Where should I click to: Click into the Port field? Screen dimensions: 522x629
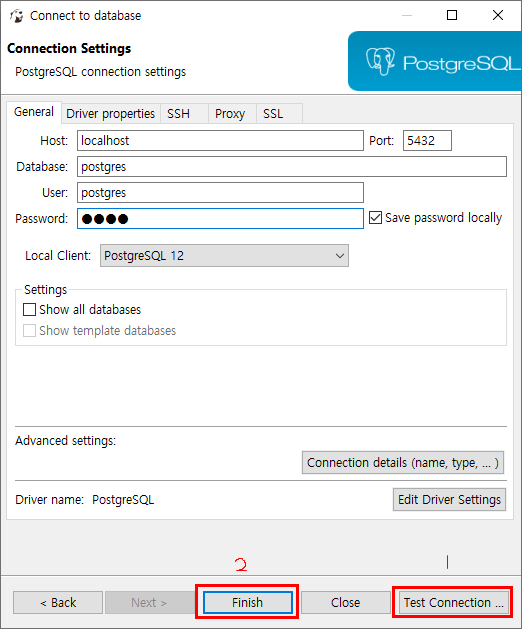[x=427, y=140]
